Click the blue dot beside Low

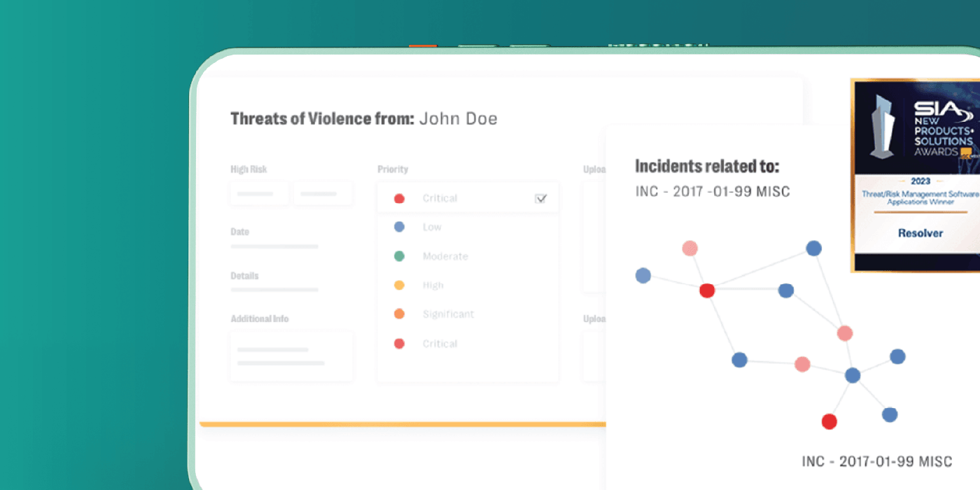[x=399, y=227]
